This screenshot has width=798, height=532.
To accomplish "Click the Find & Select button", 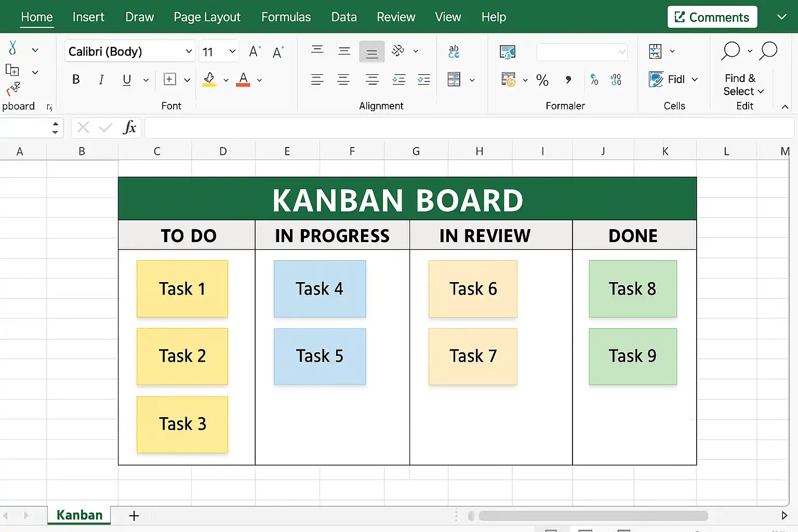I will pyautogui.click(x=743, y=85).
